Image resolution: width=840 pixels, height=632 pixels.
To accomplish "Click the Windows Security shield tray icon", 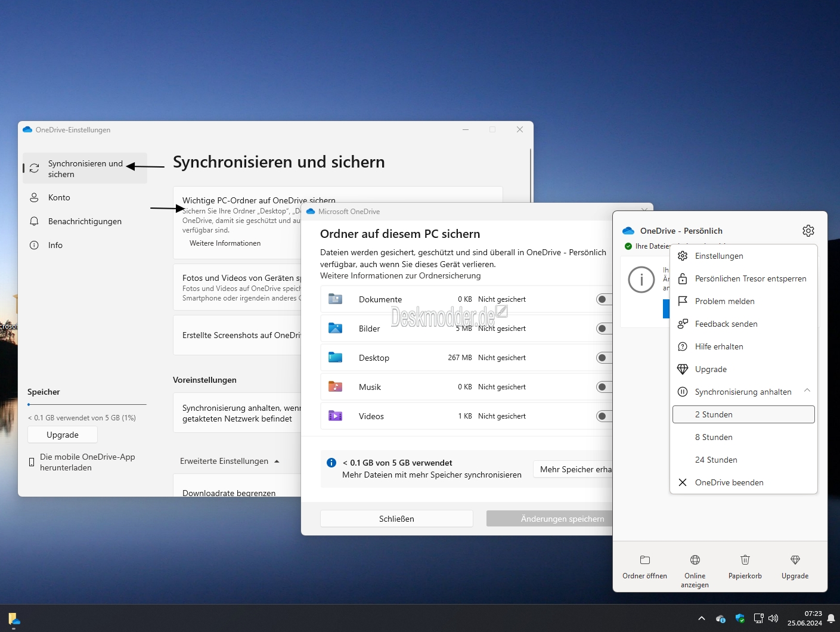I will click(x=740, y=618).
